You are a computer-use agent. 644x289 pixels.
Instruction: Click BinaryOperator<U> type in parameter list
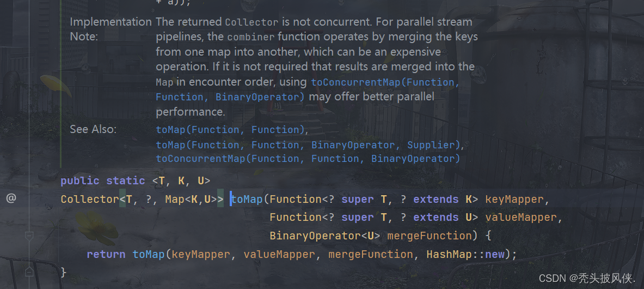click(x=324, y=236)
